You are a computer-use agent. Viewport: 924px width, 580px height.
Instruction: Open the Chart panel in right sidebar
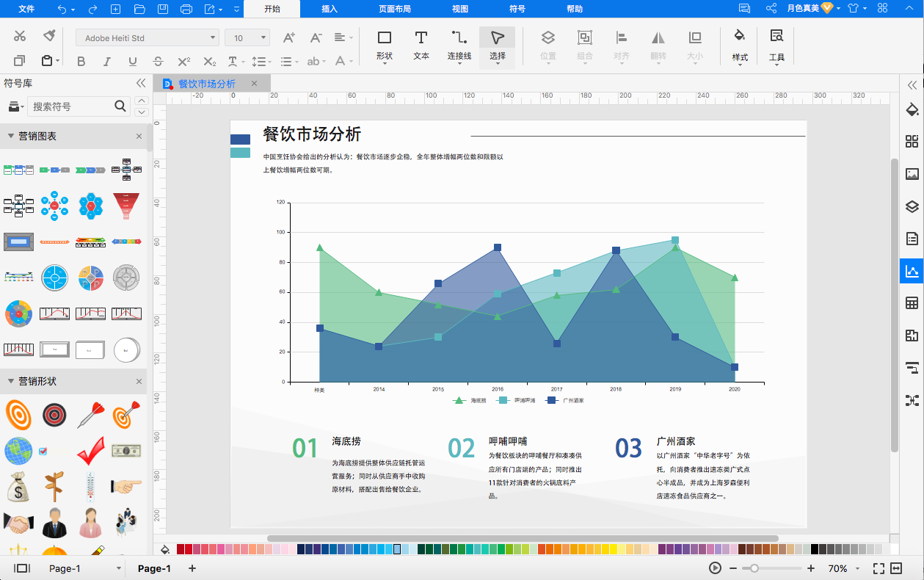click(x=912, y=271)
